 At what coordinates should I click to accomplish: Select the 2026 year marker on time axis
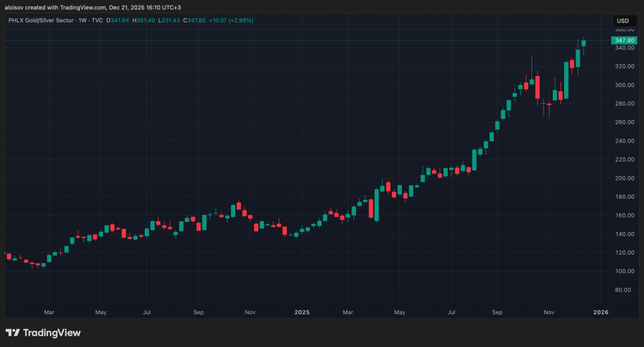pos(600,312)
